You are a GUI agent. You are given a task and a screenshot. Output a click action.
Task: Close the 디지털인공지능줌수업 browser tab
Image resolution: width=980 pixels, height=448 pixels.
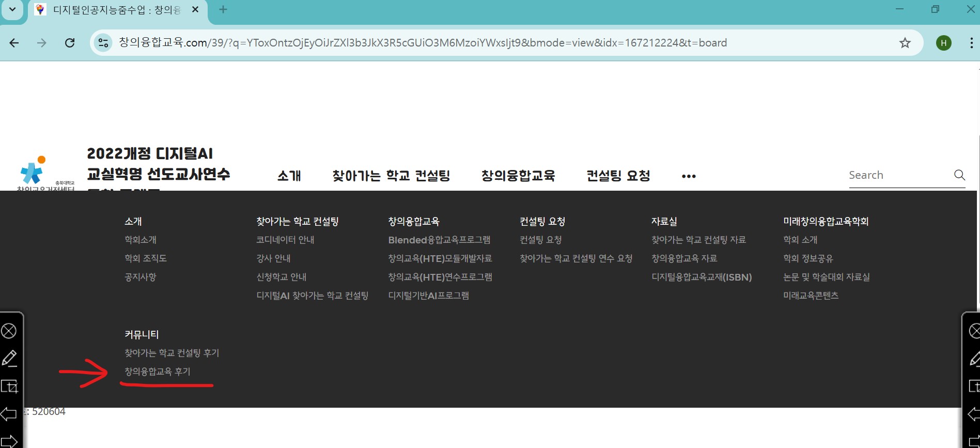(x=195, y=10)
